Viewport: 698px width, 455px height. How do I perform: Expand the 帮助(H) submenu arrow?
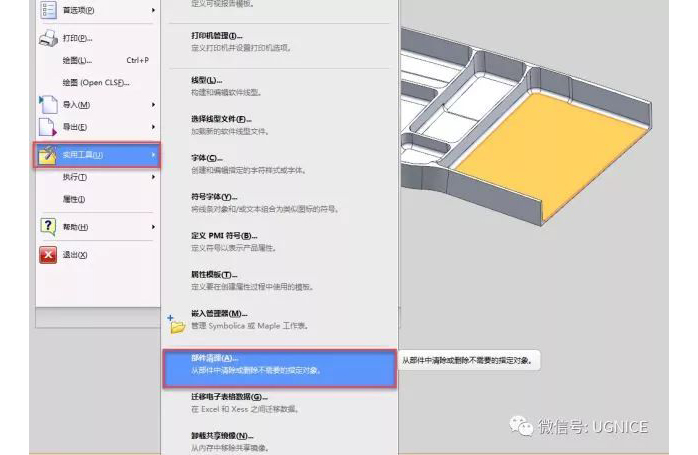pyautogui.click(x=153, y=227)
